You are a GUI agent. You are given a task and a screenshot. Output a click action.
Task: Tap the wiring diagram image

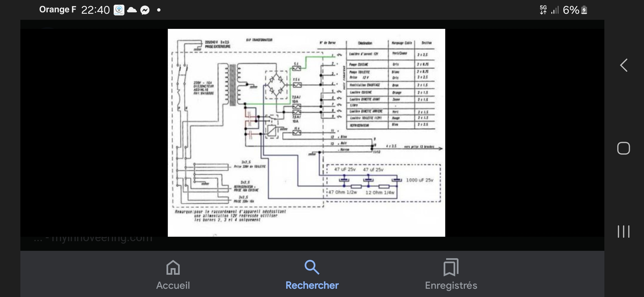(x=306, y=133)
